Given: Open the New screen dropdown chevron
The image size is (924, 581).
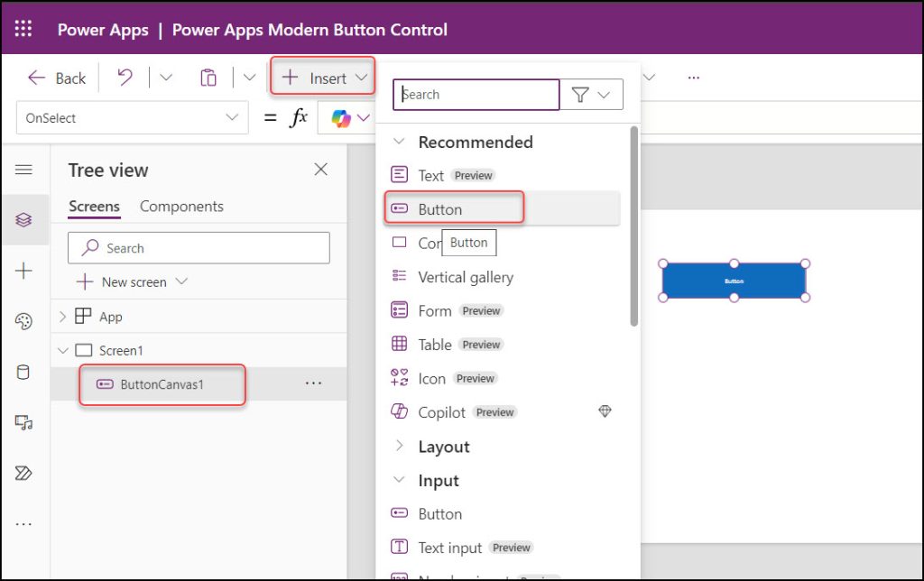Looking at the screenshot, I should pos(181,281).
